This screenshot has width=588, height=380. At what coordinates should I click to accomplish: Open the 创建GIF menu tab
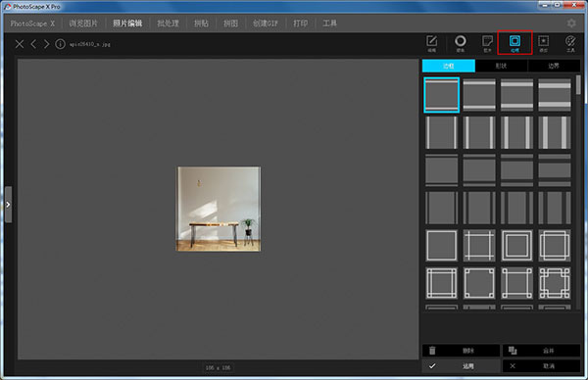click(x=266, y=24)
